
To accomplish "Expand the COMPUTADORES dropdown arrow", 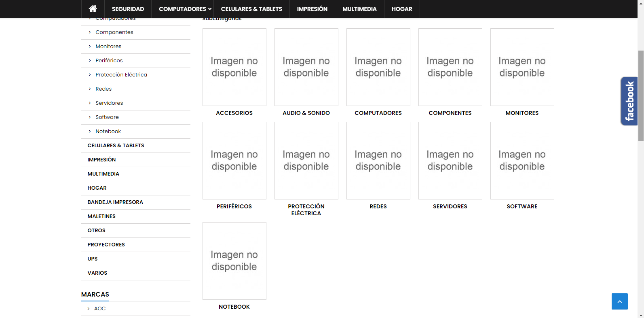I will 210,9.
